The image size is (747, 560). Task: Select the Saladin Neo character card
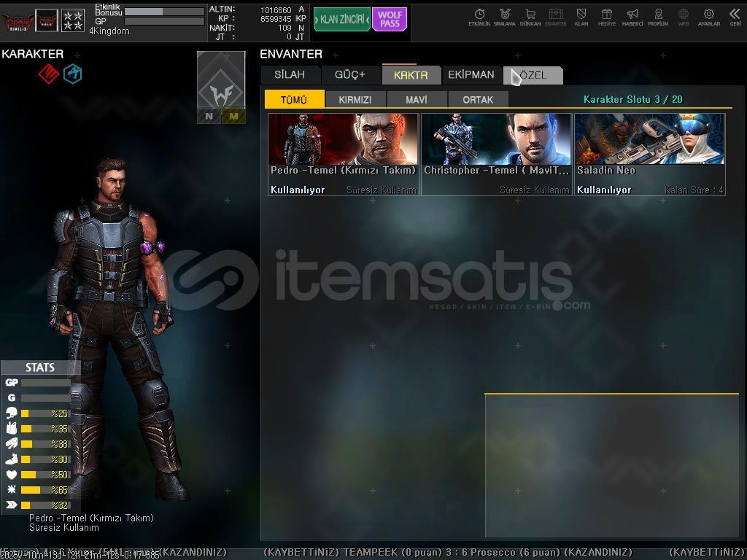click(650, 155)
